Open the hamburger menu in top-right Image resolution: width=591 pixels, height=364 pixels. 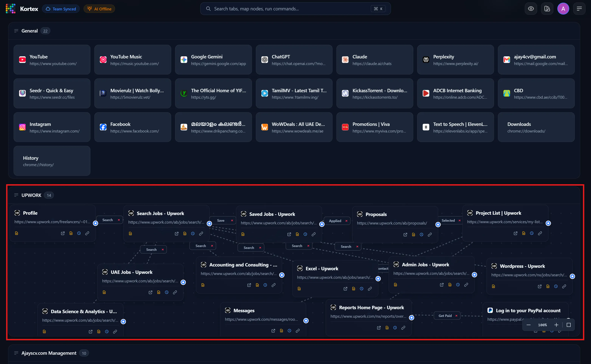pos(579,9)
